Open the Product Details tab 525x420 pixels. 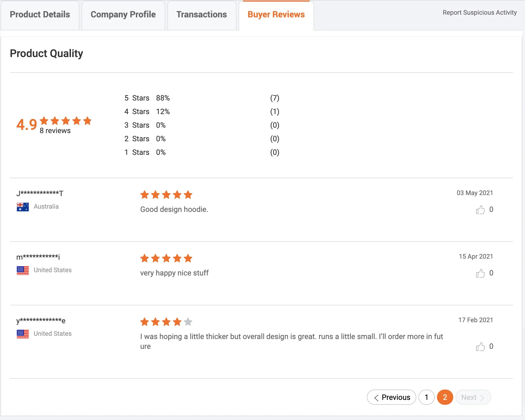(x=40, y=14)
